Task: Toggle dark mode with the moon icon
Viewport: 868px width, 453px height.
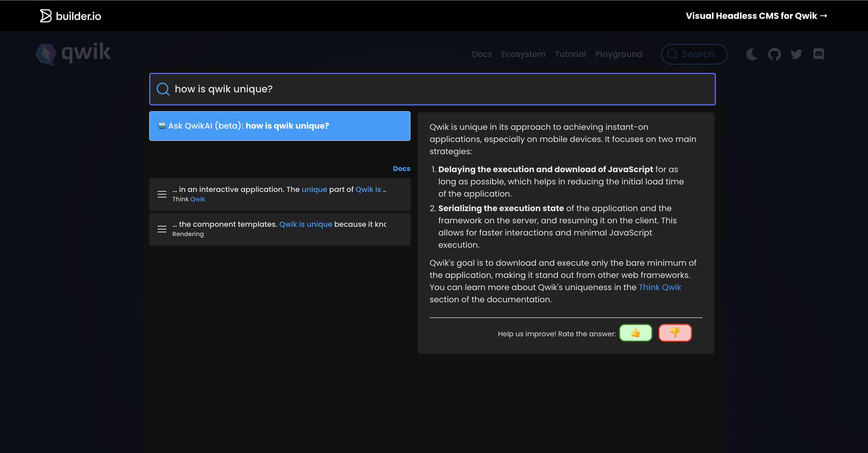Action: point(752,54)
